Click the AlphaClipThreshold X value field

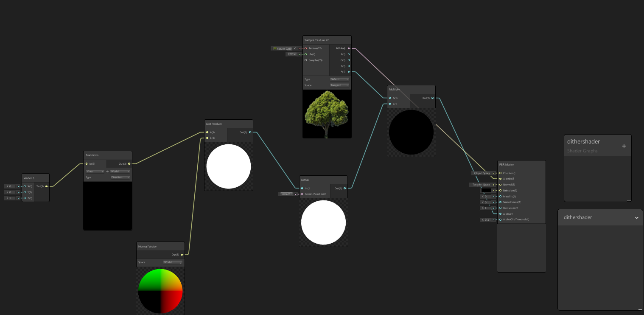[487, 220]
